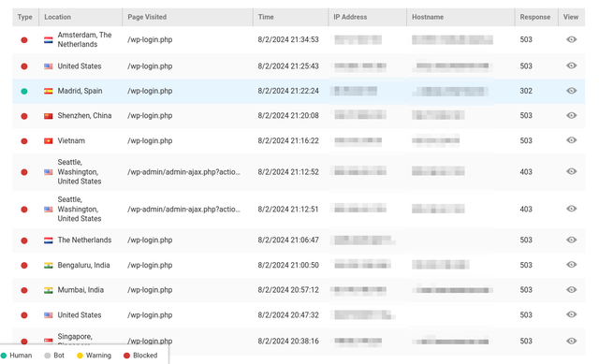Image resolution: width=599 pixels, height=364 pixels.
Task: Open eye icon for 20:47:32 United States row
Action: click(571, 314)
